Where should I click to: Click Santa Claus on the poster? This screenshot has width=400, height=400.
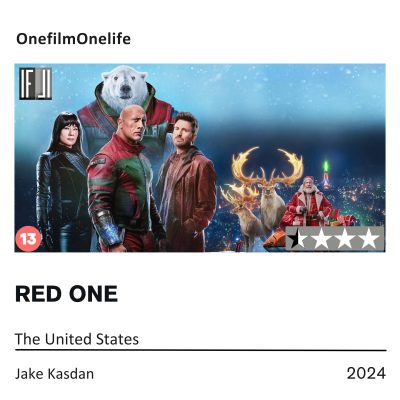tap(308, 202)
